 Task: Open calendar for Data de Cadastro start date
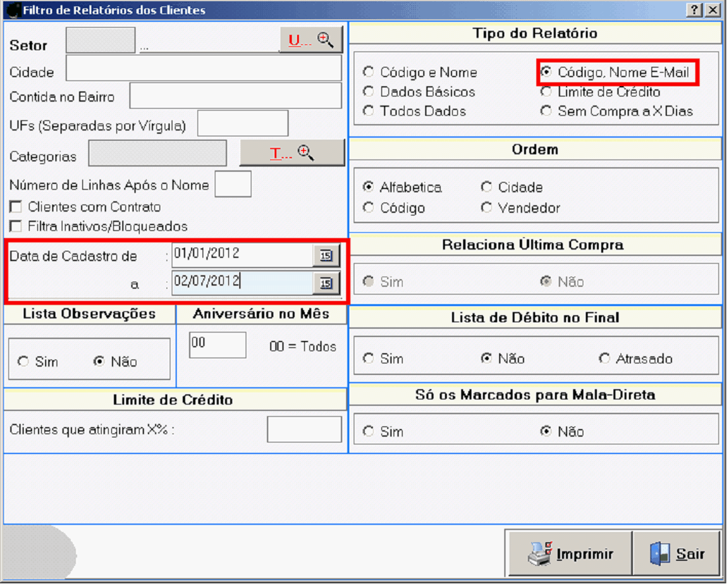click(326, 255)
